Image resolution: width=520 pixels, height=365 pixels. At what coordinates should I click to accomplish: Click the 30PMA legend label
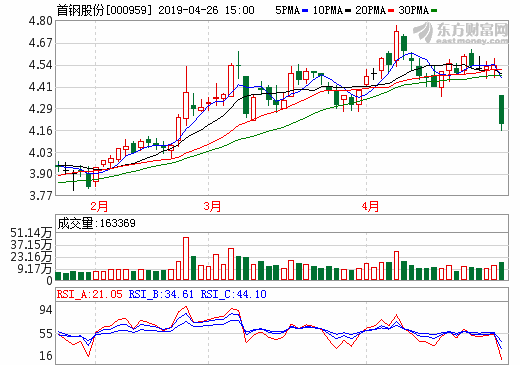(x=413, y=10)
